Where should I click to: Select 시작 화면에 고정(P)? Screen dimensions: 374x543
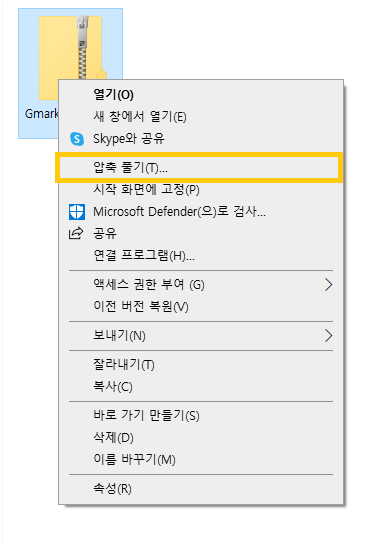(201, 189)
